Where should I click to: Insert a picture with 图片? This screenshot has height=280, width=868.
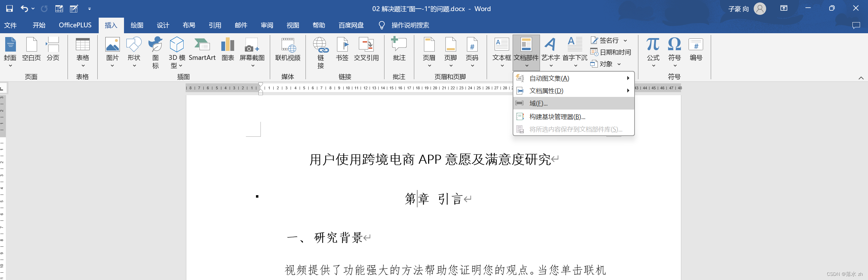(x=112, y=52)
